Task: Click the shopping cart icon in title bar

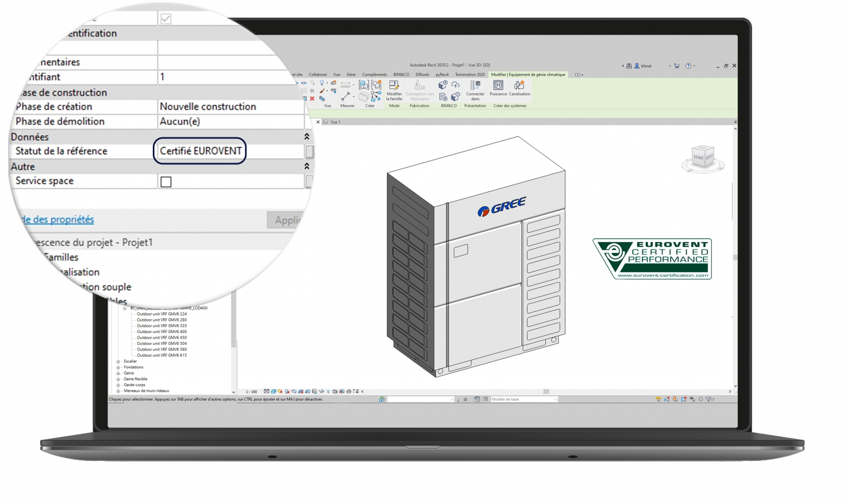Action: (x=677, y=66)
